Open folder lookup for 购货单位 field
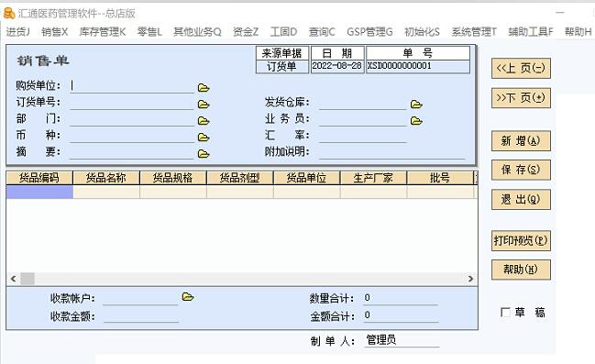The height and width of the screenshot is (364, 595). pyautogui.click(x=204, y=88)
